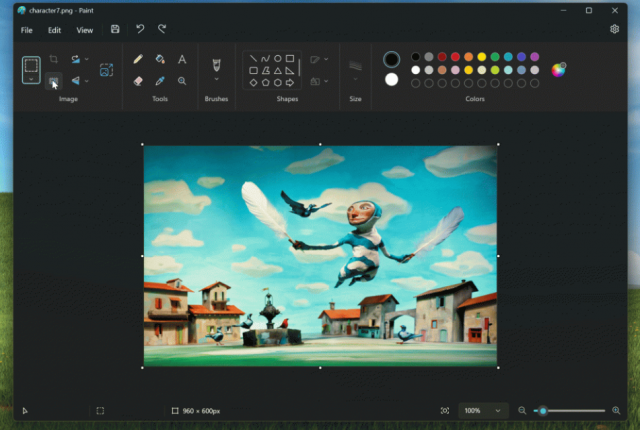This screenshot has height=430, width=640.
Task: Undo the last action
Action: click(140, 29)
